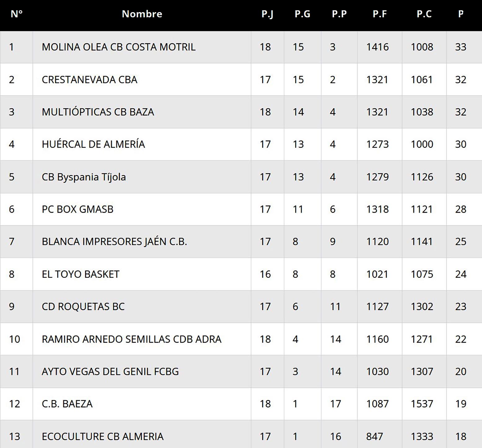The image size is (482, 448).
Task: Click the P.F column header
Action: pyautogui.click(x=379, y=14)
